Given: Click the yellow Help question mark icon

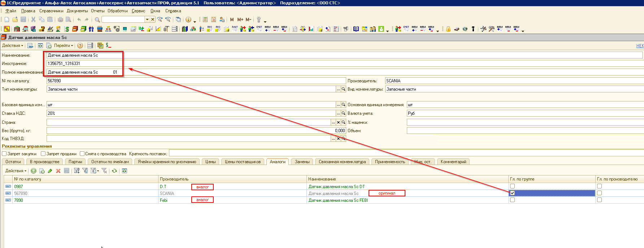Looking at the screenshot, I should pyautogui.click(x=80, y=45).
